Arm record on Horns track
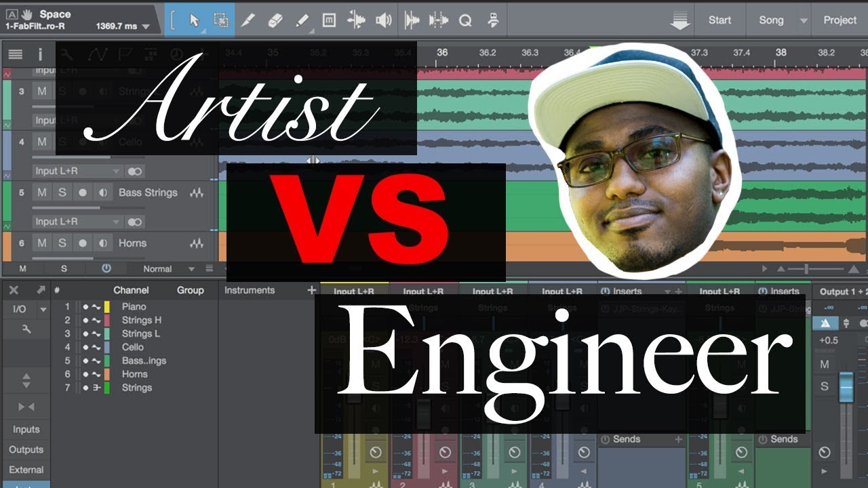This screenshot has height=488, width=868. (x=83, y=243)
